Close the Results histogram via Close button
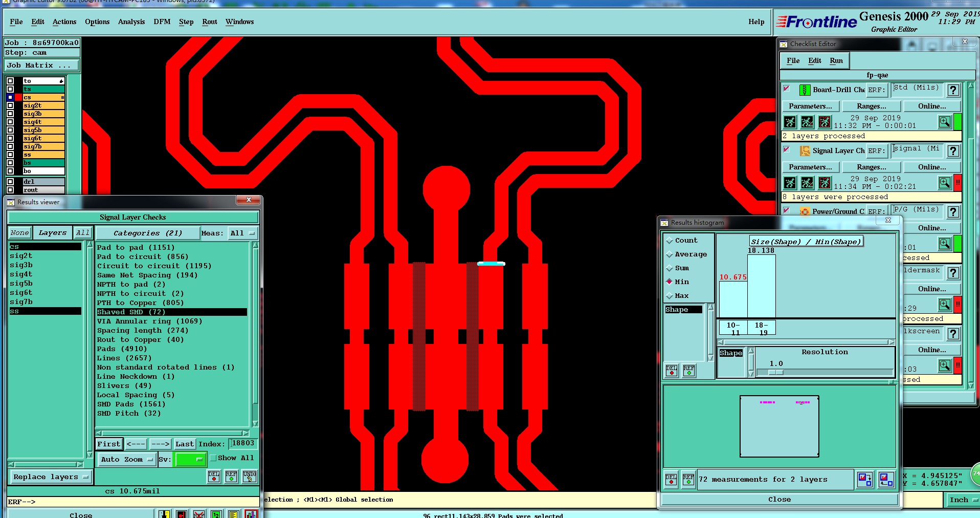 779,500
